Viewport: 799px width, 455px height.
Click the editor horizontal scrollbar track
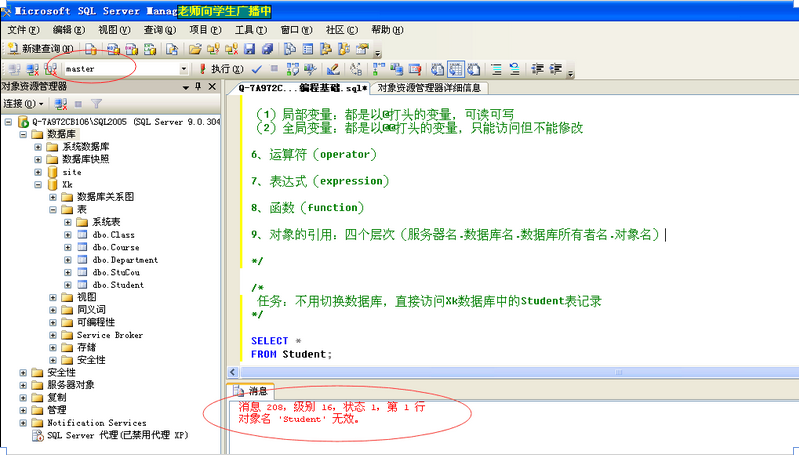point(518,372)
